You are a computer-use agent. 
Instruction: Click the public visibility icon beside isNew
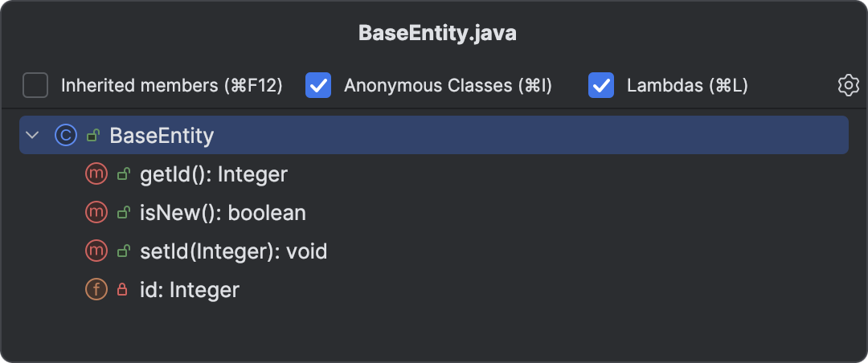[123, 213]
